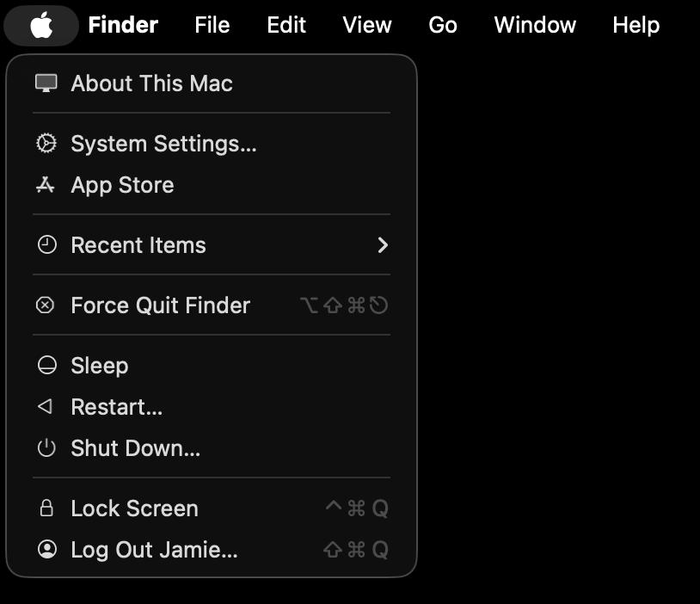Viewport: 700px width, 604px height.
Task: Select Shut Down from the Apple menu
Action: (134, 447)
